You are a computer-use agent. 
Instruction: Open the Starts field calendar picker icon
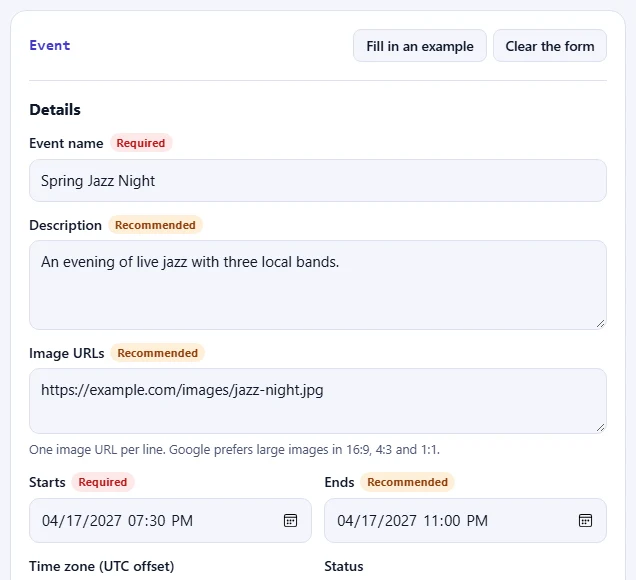pyautogui.click(x=290, y=520)
